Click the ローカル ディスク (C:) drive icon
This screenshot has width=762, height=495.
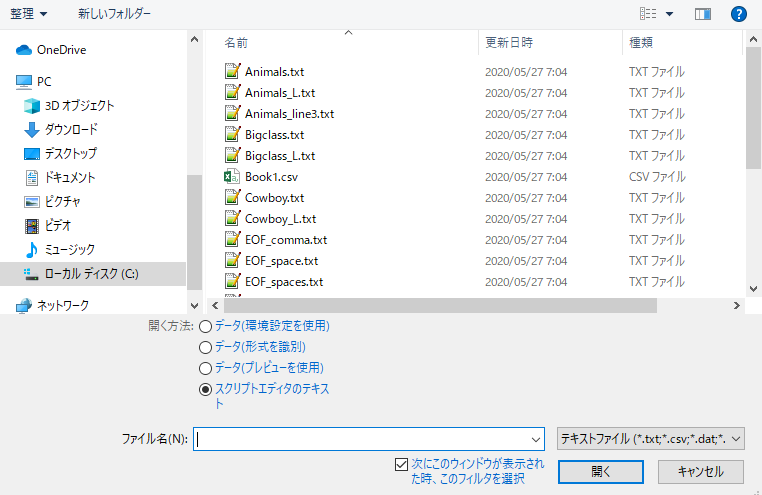tap(31, 274)
